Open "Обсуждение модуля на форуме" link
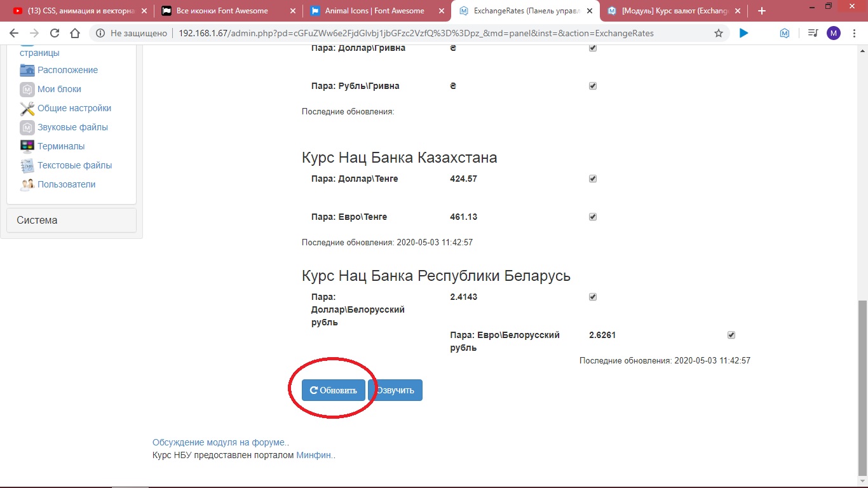The width and height of the screenshot is (868, 488). [219, 442]
